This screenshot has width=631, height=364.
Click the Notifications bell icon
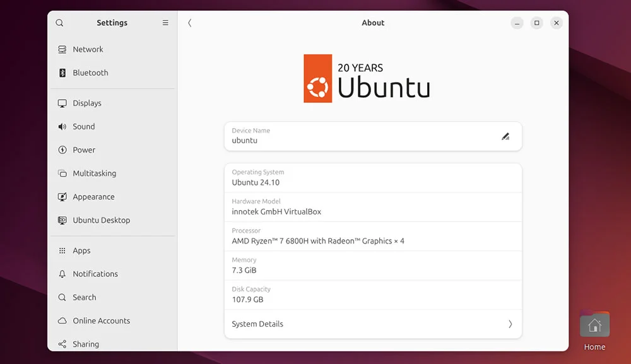(62, 274)
